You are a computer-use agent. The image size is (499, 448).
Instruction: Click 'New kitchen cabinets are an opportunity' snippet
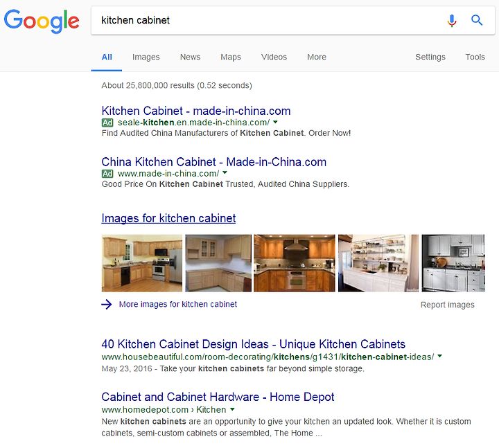pos(286,427)
